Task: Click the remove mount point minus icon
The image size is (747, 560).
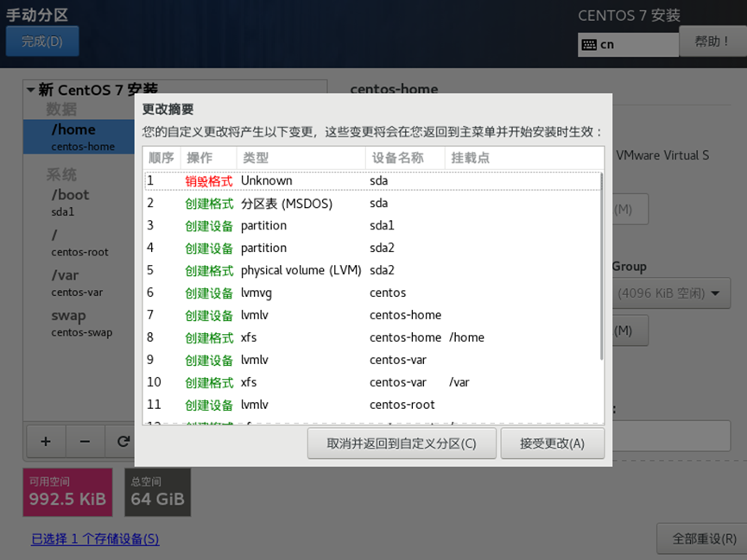Action: click(85, 442)
